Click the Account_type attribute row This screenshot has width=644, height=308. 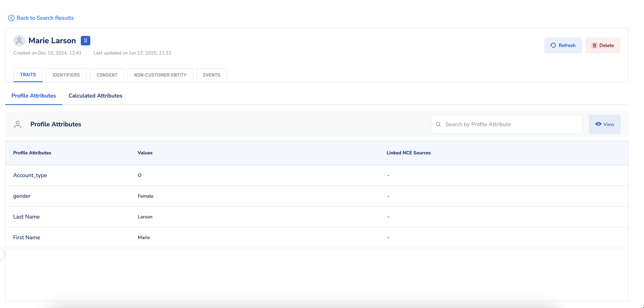(30, 175)
